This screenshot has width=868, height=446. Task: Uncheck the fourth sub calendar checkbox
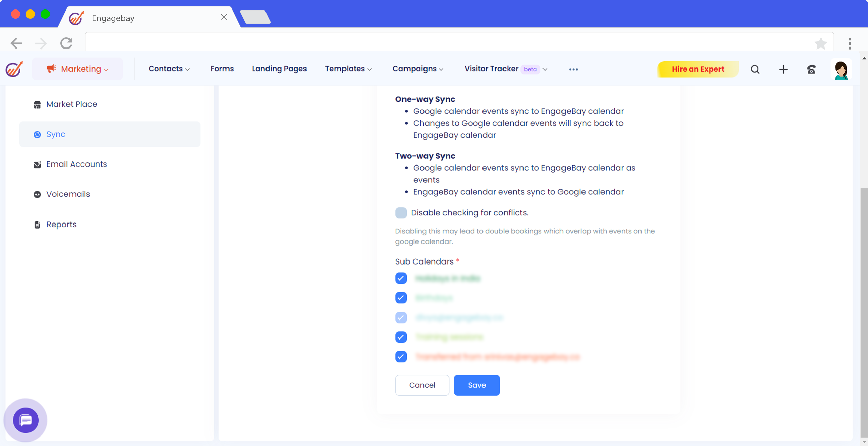(401, 337)
